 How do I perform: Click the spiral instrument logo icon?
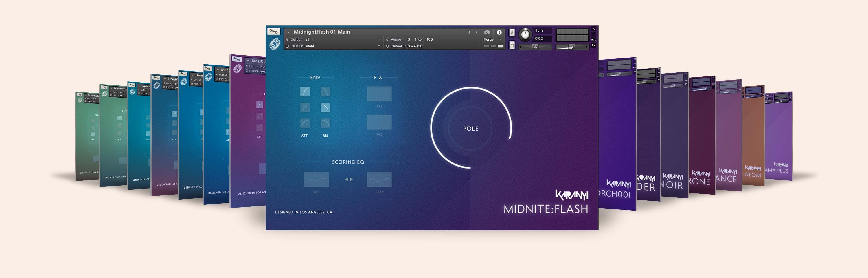275,44
